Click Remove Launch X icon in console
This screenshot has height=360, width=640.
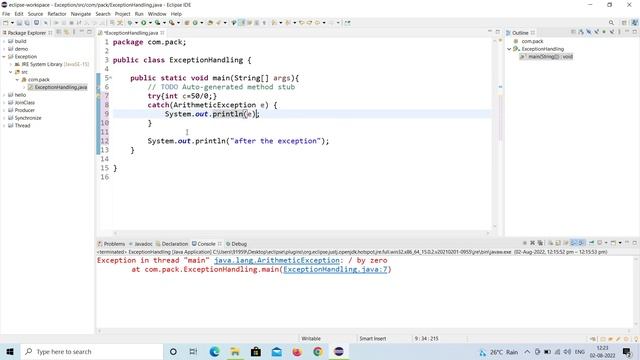532,243
